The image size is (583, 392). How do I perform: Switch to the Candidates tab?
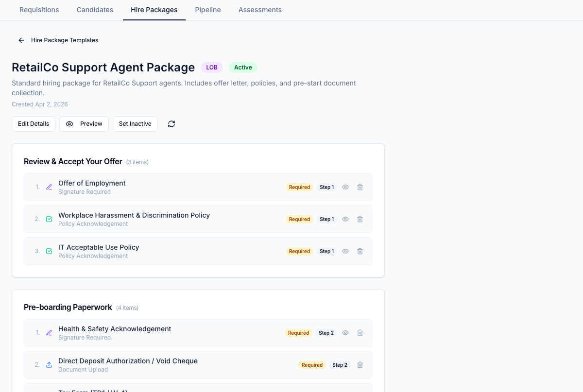pos(95,10)
